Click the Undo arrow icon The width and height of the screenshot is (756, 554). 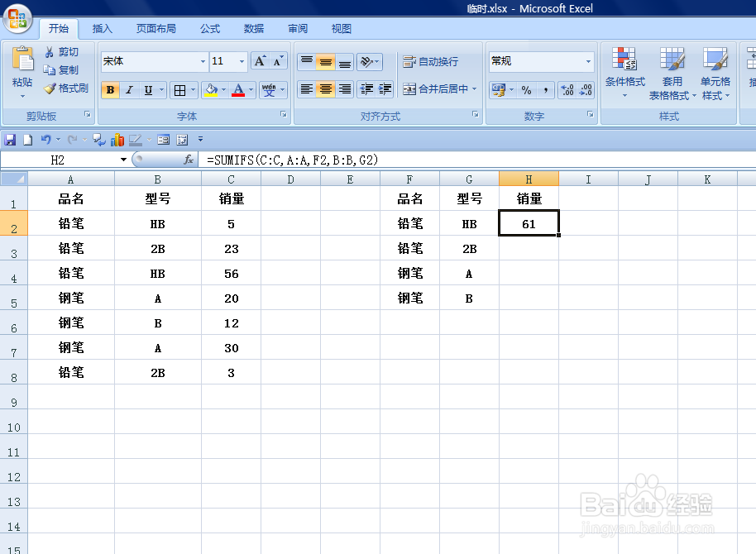(45, 139)
